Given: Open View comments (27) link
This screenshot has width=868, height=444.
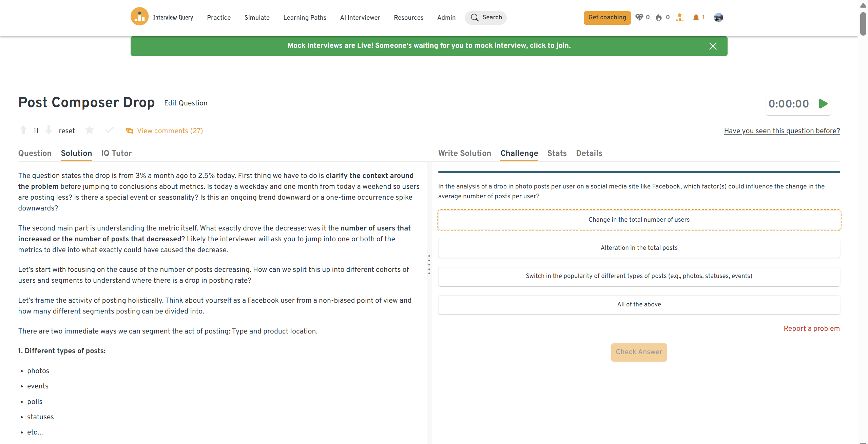Looking at the screenshot, I should 170,131.
